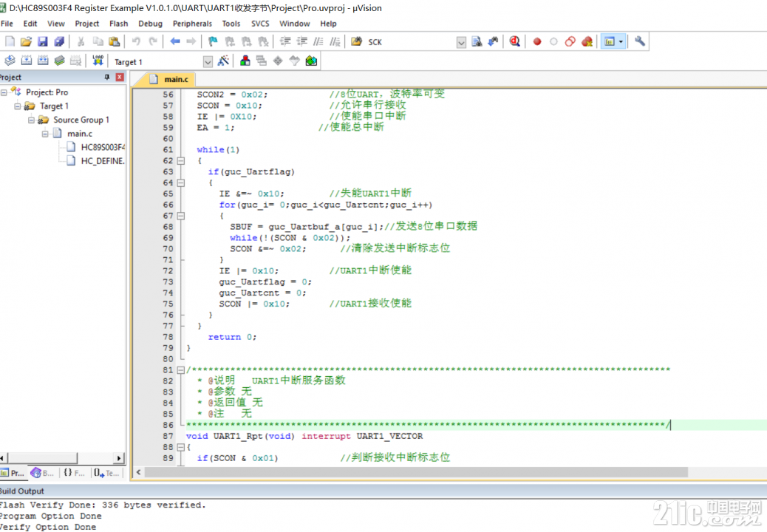Click the Redo arrow icon

coord(153,41)
